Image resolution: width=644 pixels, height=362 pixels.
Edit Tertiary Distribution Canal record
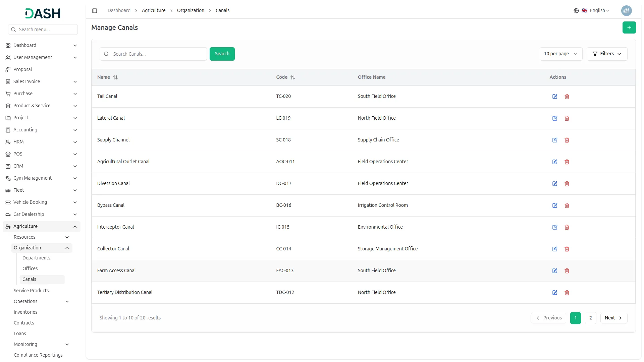pos(555,293)
